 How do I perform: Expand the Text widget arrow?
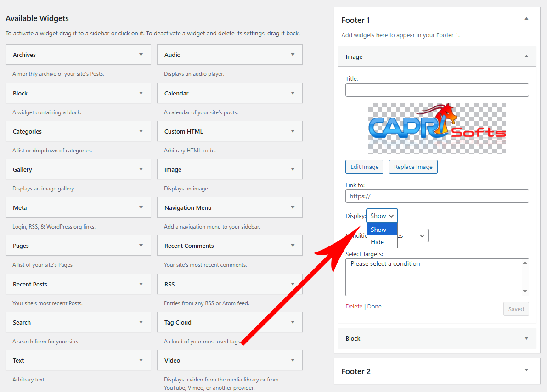[141, 360]
